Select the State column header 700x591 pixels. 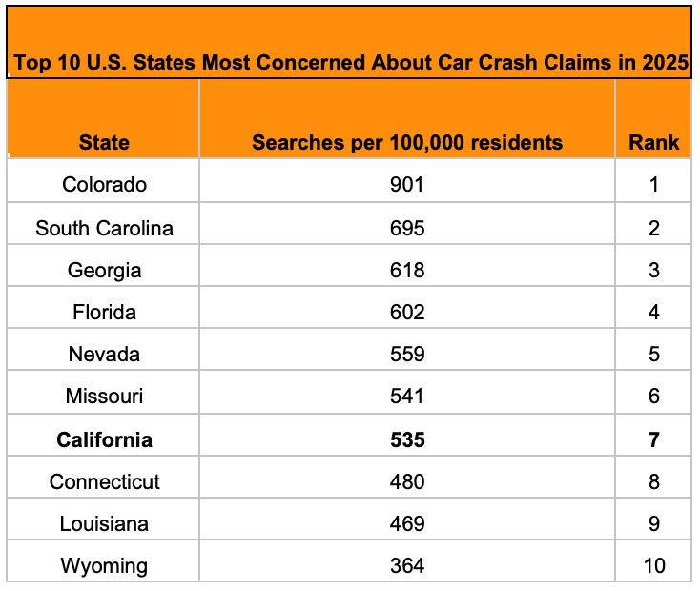(104, 143)
